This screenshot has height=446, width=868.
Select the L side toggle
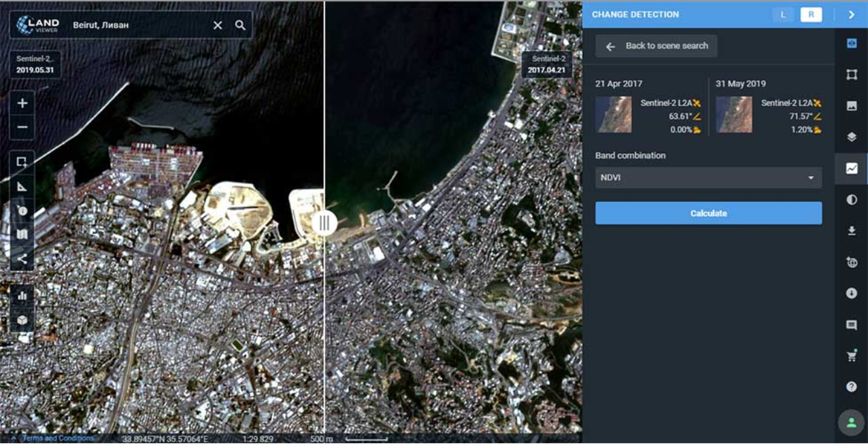point(783,14)
